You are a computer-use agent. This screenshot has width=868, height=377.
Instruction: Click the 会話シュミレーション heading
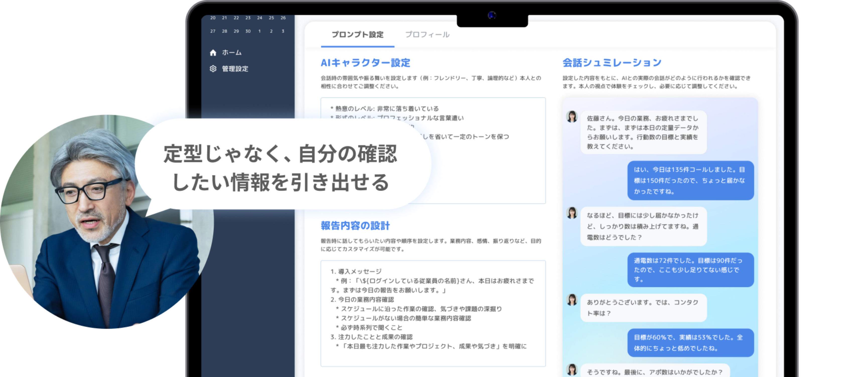tap(612, 63)
